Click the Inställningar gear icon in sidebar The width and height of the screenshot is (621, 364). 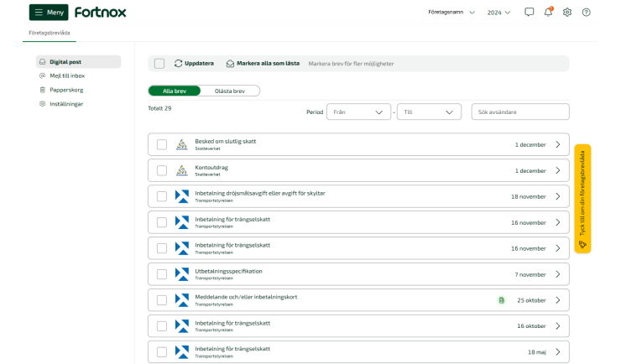point(42,104)
